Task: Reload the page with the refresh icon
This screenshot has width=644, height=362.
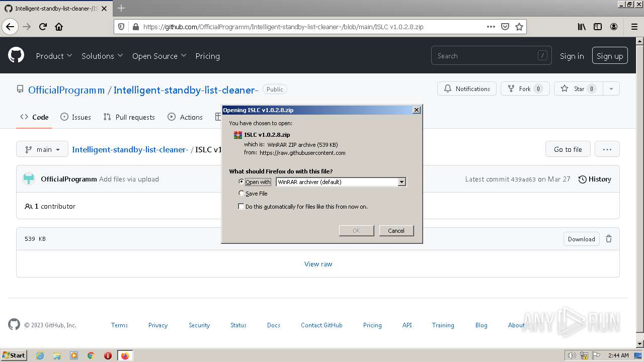Action: pyautogui.click(x=43, y=27)
